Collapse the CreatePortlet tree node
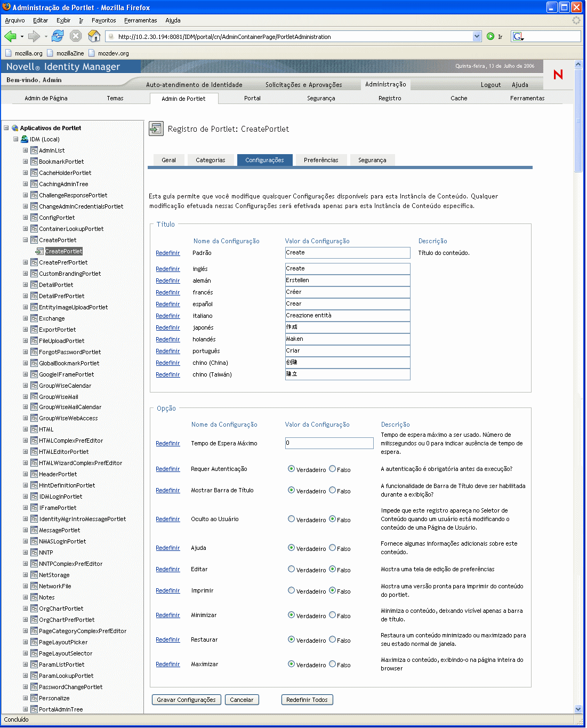The width and height of the screenshot is (587, 728). pos(25,240)
